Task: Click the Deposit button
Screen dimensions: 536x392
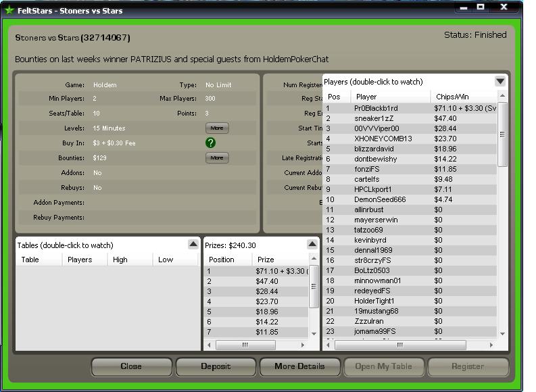Action: 216,366
